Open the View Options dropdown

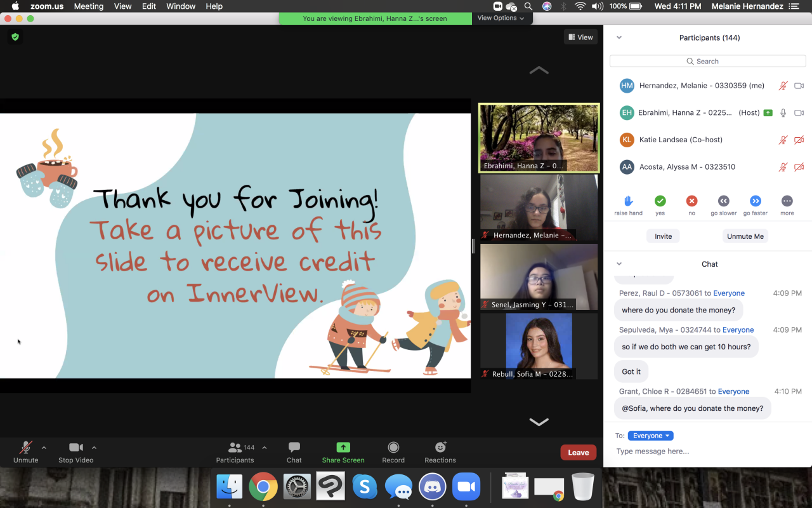(501, 18)
